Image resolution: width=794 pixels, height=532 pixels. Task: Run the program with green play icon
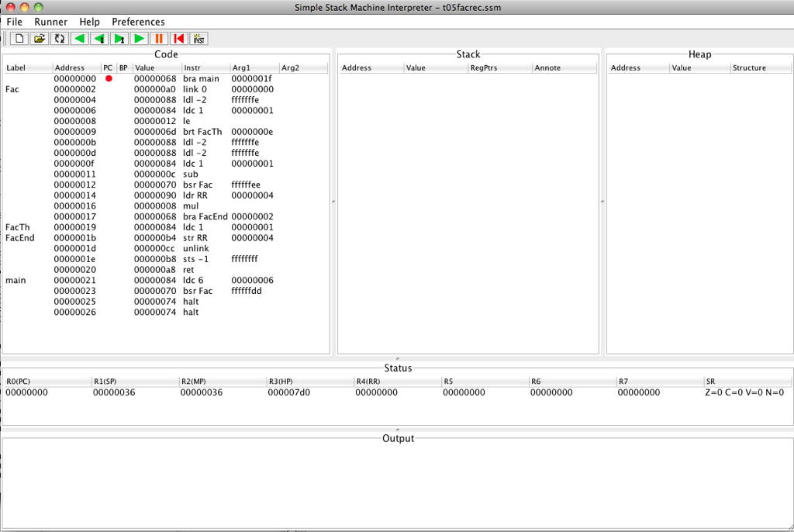140,38
